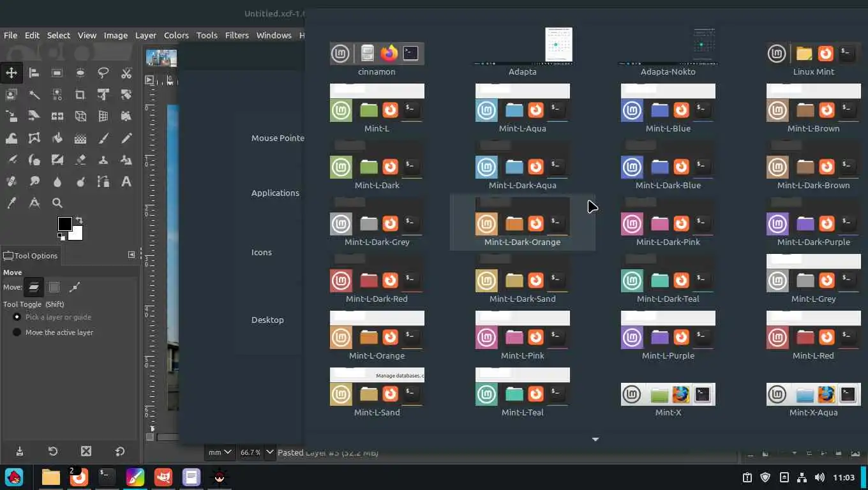Select the Pencil tool
The image size is (868, 490).
(126, 138)
